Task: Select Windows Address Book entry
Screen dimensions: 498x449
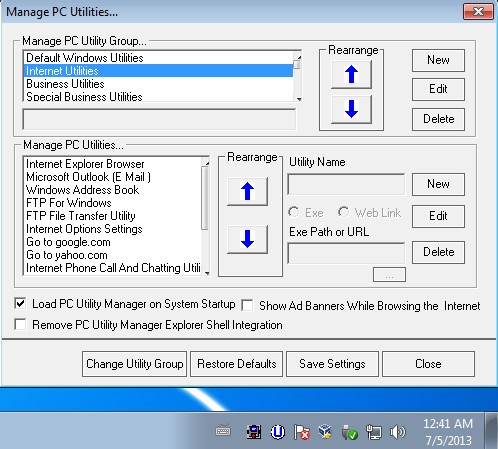Action: (x=113, y=190)
